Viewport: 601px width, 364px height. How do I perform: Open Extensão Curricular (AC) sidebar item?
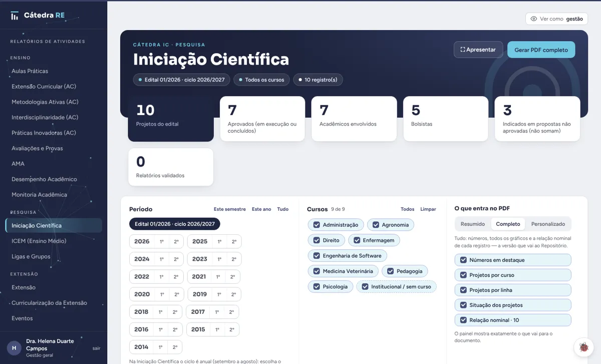[x=54, y=87]
